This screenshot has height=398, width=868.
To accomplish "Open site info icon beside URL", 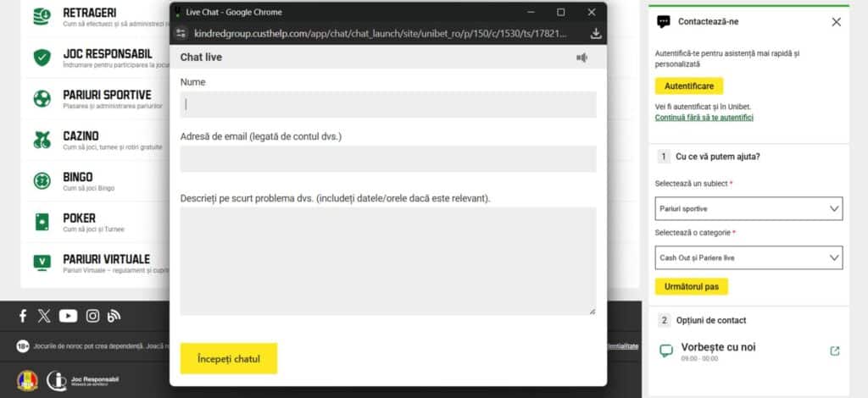I will tap(181, 34).
